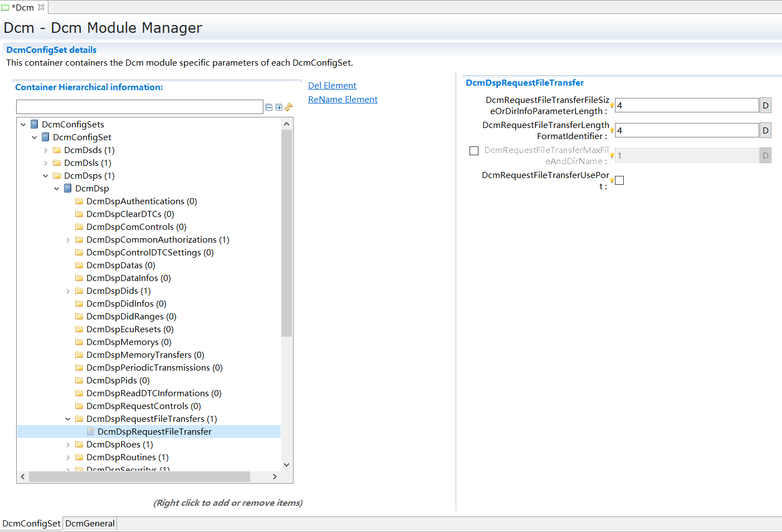Click the refresh icon next to the filter box
The width and height of the screenshot is (782, 532).
coord(289,107)
